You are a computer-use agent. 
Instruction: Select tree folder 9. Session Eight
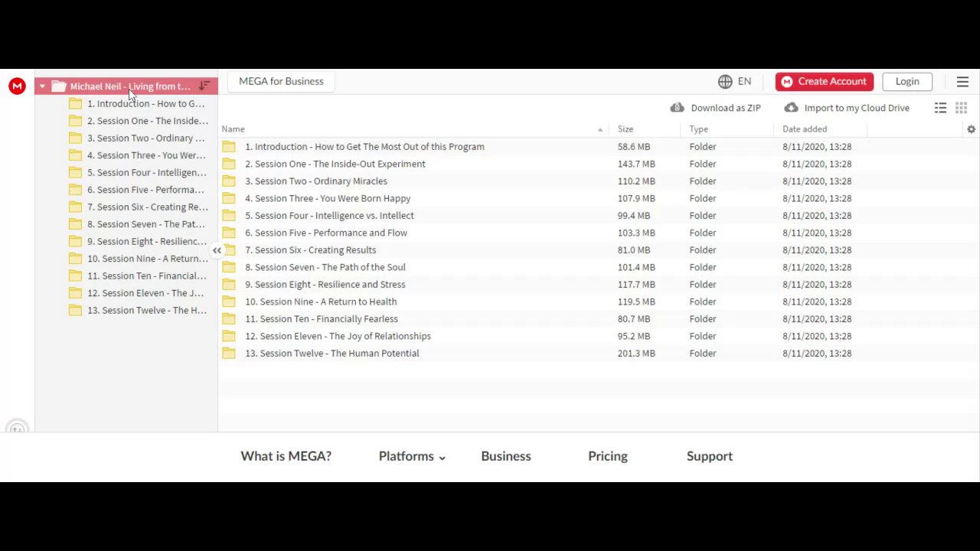pyautogui.click(x=137, y=241)
